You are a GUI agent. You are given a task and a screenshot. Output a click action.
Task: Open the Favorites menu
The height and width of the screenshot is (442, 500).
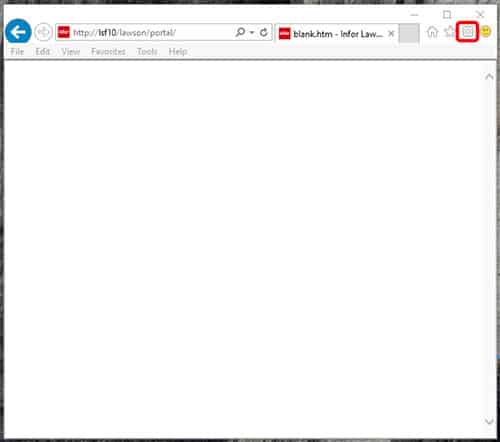108,52
